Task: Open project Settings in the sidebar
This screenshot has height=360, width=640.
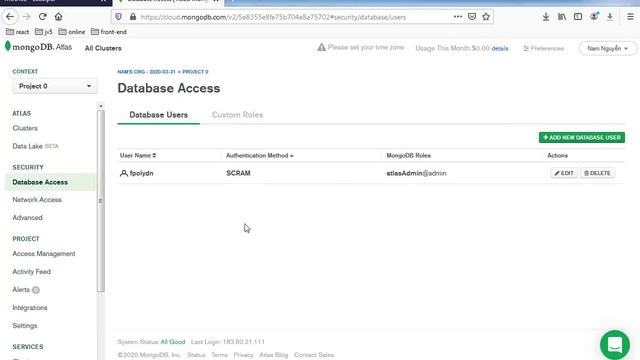Action: click(24, 325)
